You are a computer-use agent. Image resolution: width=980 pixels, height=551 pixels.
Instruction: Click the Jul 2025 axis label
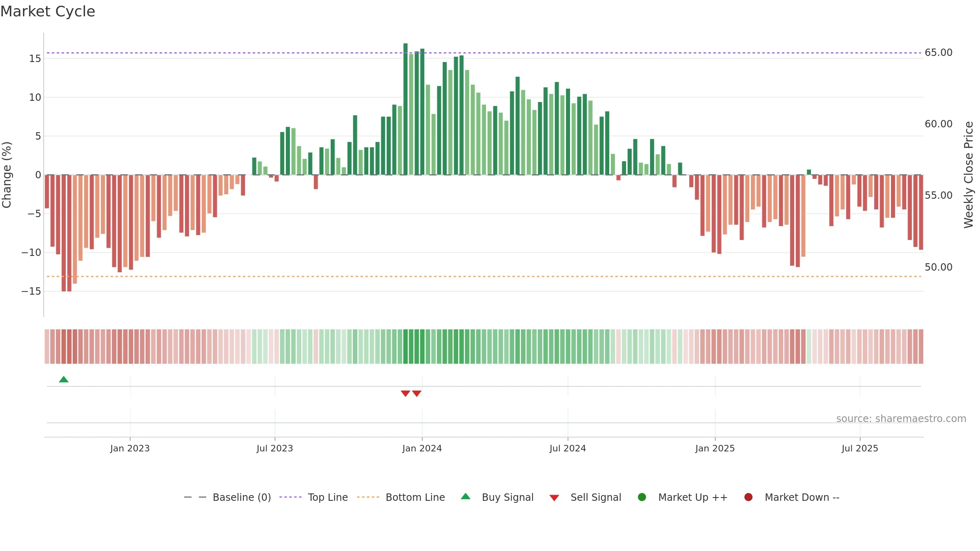(x=860, y=449)
